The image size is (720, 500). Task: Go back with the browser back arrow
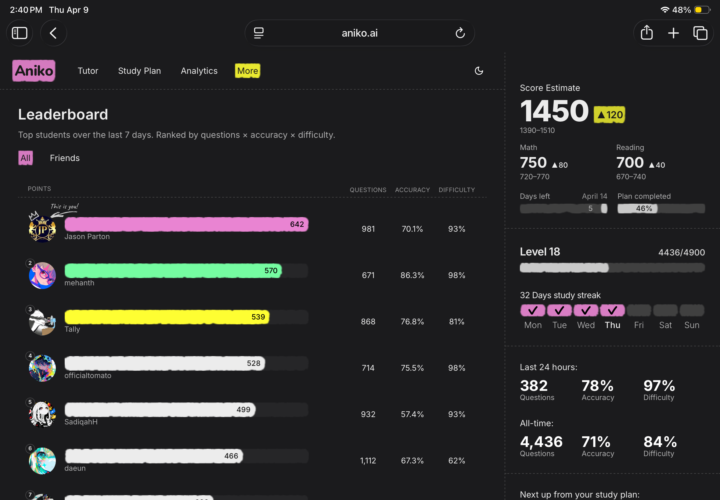[53, 33]
